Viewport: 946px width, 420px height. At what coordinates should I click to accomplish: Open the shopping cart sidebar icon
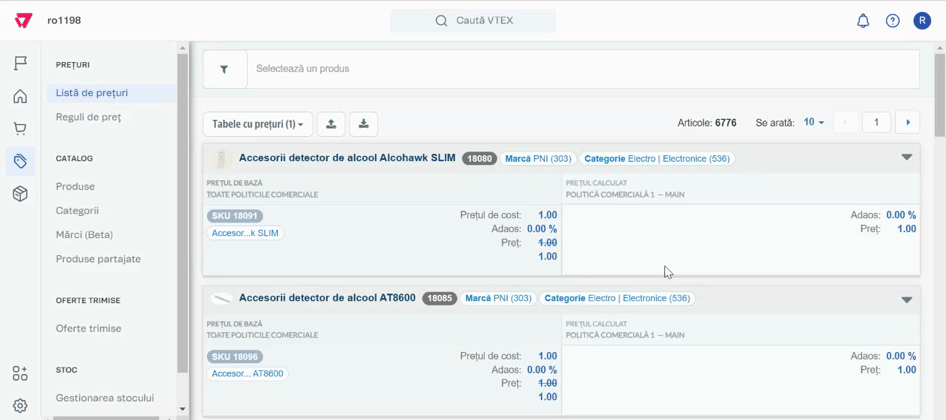[x=20, y=129]
